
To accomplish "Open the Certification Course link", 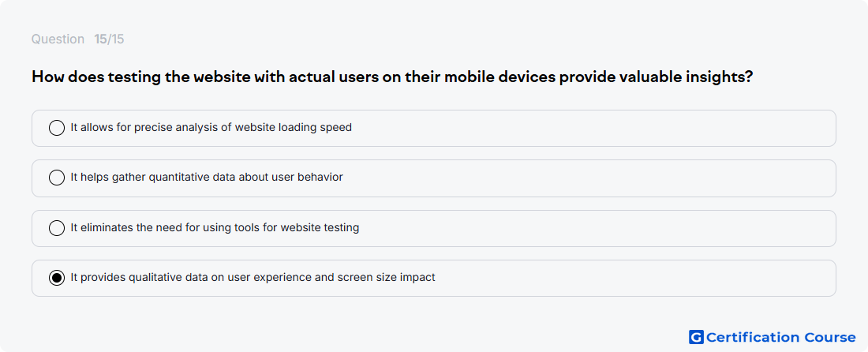I will [x=773, y=337].
